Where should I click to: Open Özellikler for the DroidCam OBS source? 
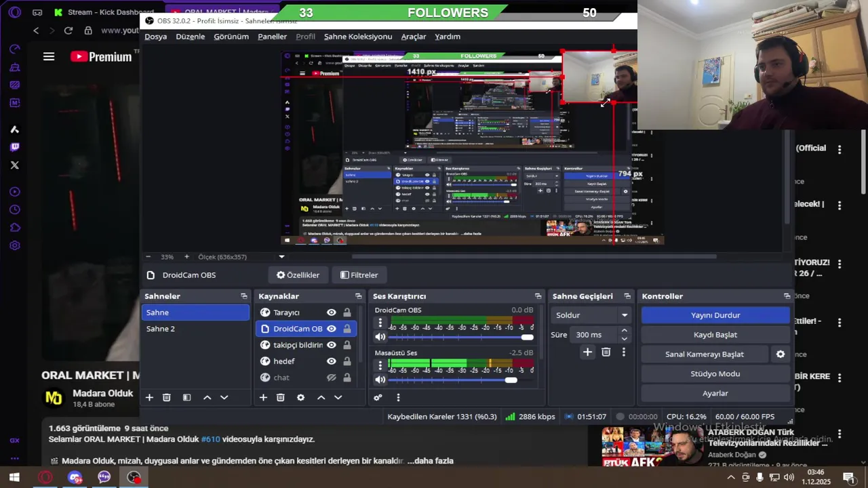298,275
